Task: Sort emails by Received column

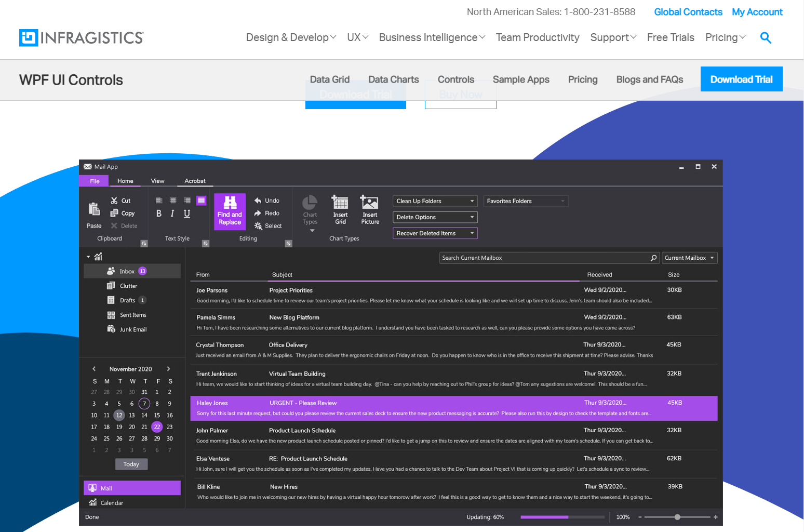Action: 599,275
